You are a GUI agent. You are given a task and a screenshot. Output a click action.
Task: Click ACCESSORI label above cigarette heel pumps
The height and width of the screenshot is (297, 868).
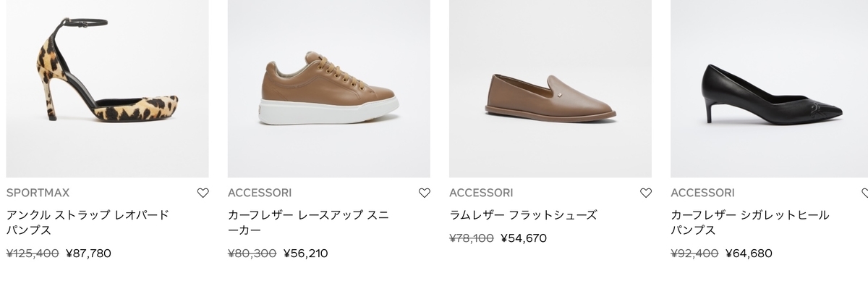pos(702,193)
